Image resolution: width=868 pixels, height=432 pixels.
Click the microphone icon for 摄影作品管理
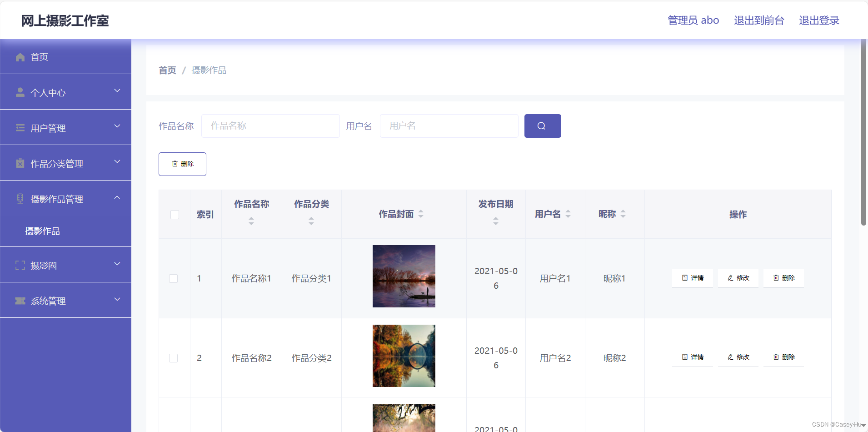tap(20, 199)
